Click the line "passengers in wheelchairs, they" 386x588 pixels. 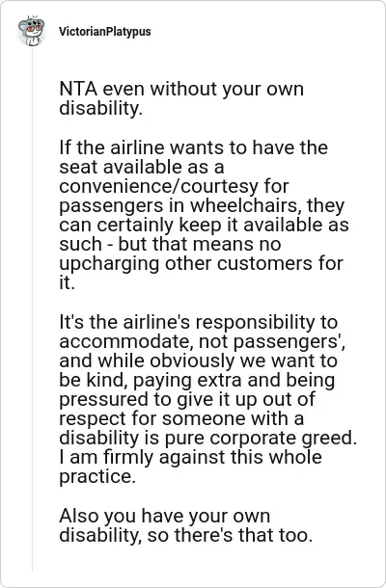pos(202,205)
